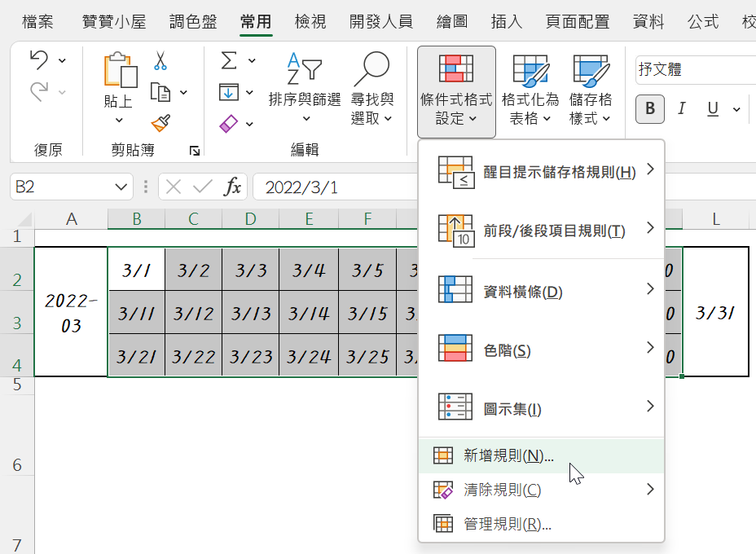Open the 尋找與選取 magnifier tool
The width and height of the screenshot is (756, 554).
(x=371, y=89)
